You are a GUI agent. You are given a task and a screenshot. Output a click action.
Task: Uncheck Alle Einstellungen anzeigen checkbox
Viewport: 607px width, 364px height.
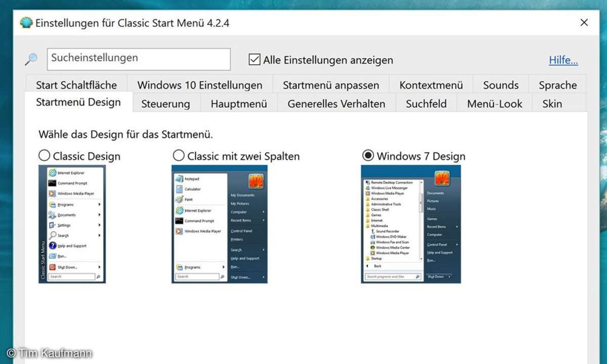(254, 60)
